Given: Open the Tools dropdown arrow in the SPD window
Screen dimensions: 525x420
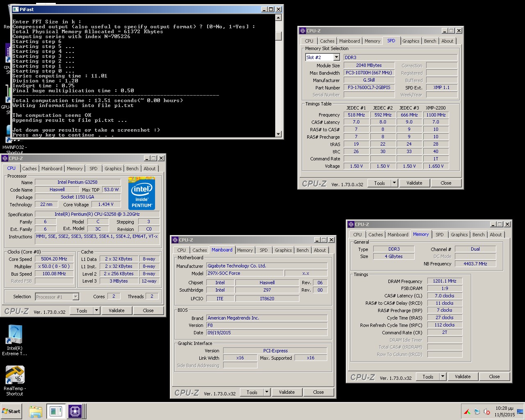Looking at the screenshot, I should pos(394,183).
